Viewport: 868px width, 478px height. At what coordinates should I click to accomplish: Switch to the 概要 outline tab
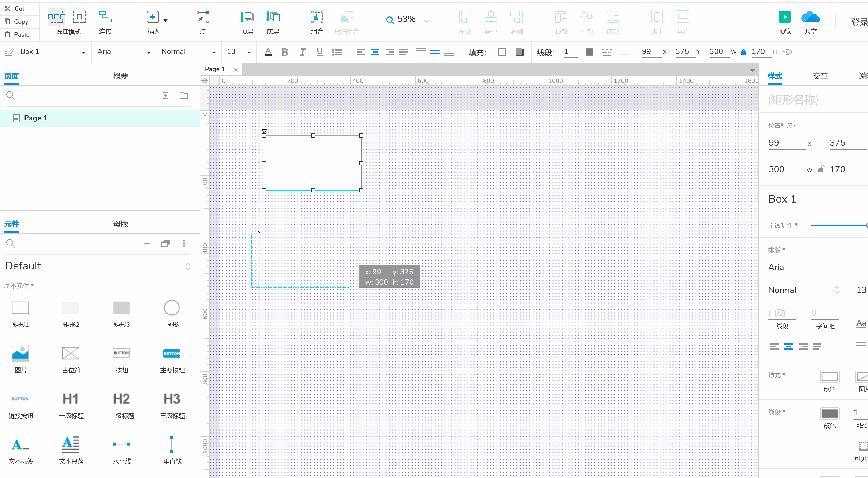(120, 76)
